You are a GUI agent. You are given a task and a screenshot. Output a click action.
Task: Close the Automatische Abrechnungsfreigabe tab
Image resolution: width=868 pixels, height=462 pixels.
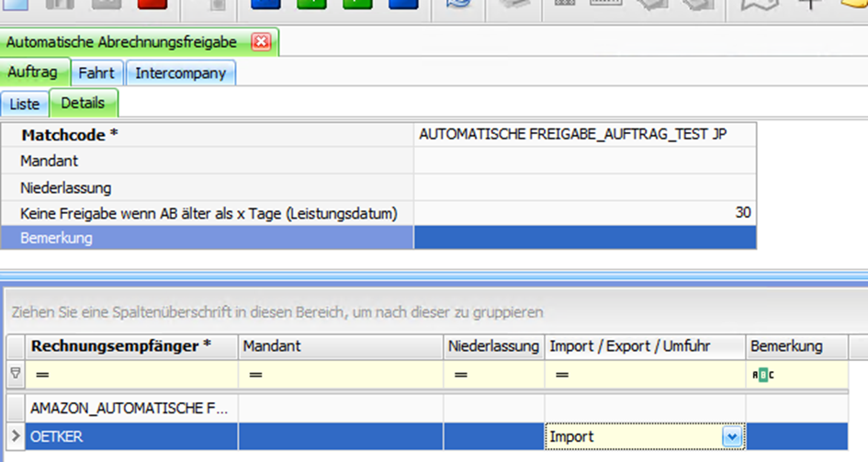coord(261,42)
